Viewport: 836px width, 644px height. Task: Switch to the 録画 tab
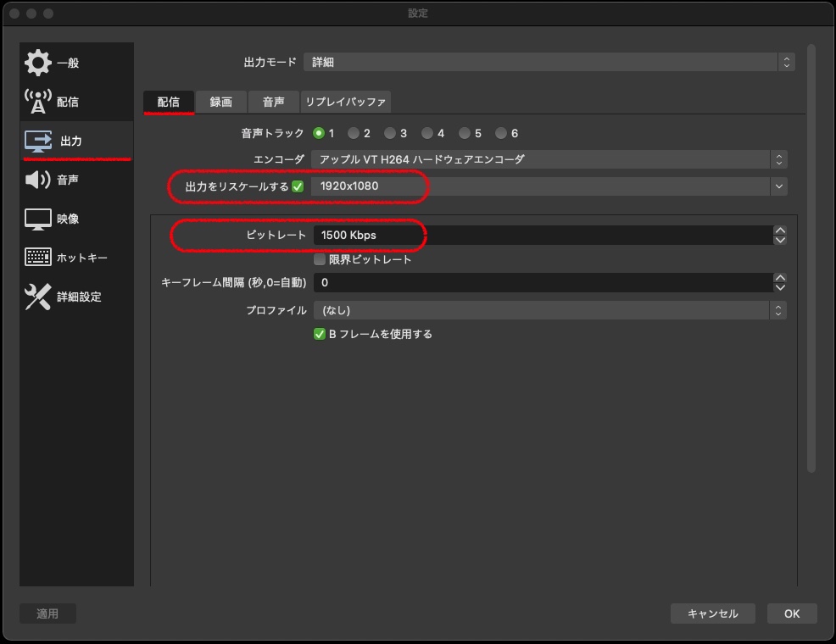click(220, 102)
